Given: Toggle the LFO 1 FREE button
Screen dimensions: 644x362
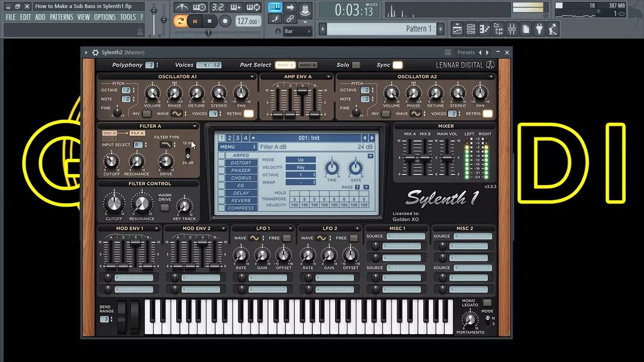Looking at the screenshot, I should coord(286,238).
